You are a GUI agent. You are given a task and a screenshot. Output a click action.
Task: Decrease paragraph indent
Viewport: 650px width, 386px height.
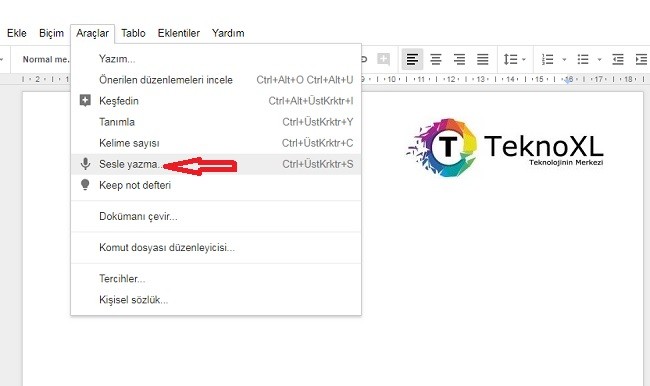(618, 59)
